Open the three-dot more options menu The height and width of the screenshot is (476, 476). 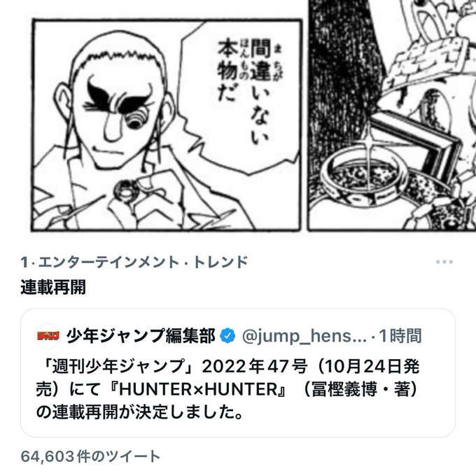(x=444, y=262)
